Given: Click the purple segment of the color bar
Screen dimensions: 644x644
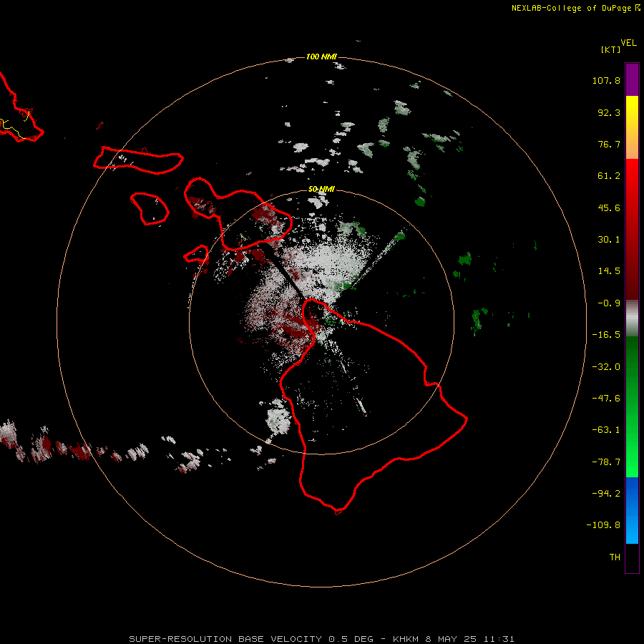Looking at the screenshot, I should (x=632, y=79).
